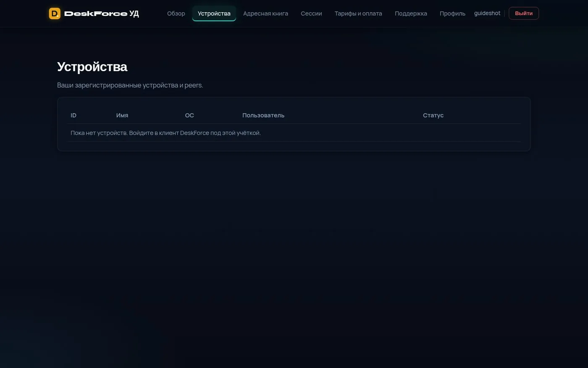
Task: Click the 'Пока нет устройств' empty message
Action: (165, 133)
